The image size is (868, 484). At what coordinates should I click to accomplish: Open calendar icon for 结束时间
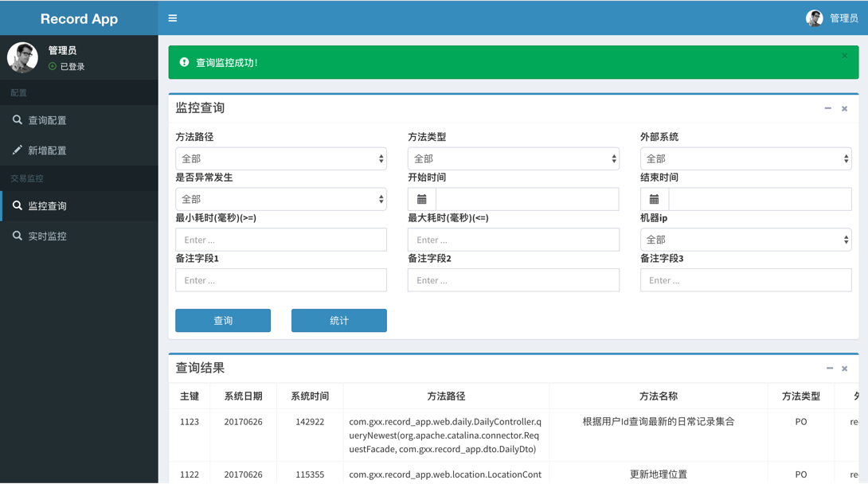[655, 199]
